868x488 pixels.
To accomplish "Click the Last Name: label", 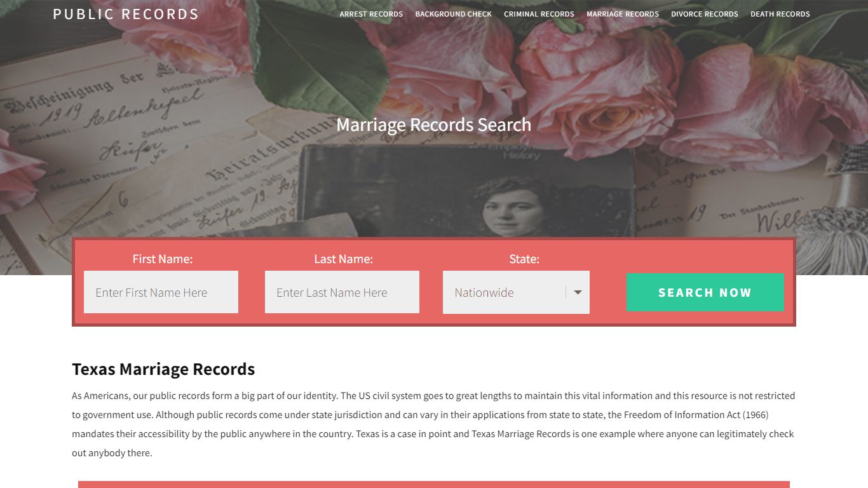I will 343,259.
